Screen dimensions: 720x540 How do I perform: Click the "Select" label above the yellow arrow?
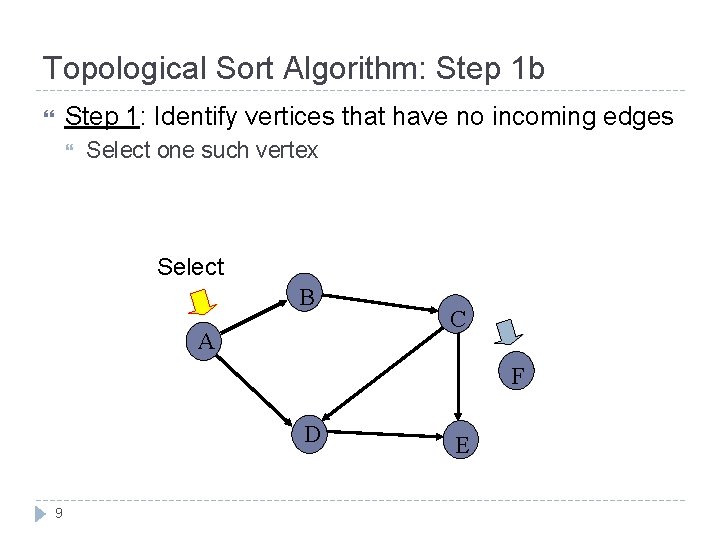[x=191, y=267]
